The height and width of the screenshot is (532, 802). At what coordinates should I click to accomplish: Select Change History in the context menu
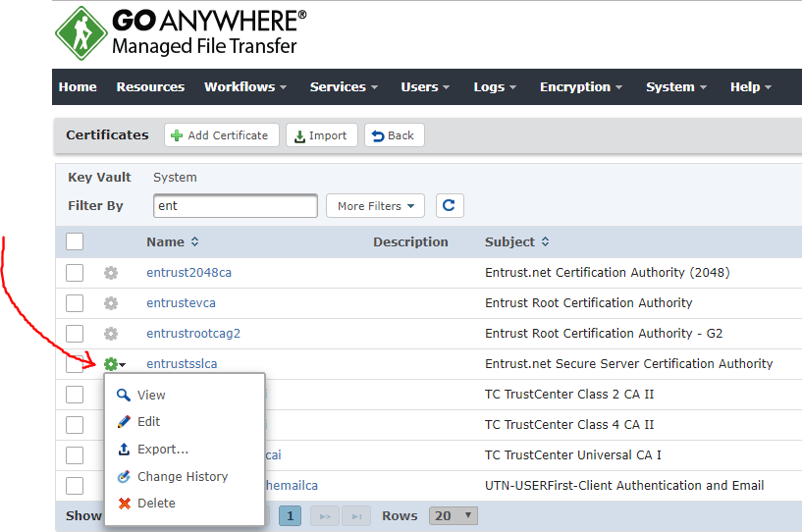coord(182,477)
